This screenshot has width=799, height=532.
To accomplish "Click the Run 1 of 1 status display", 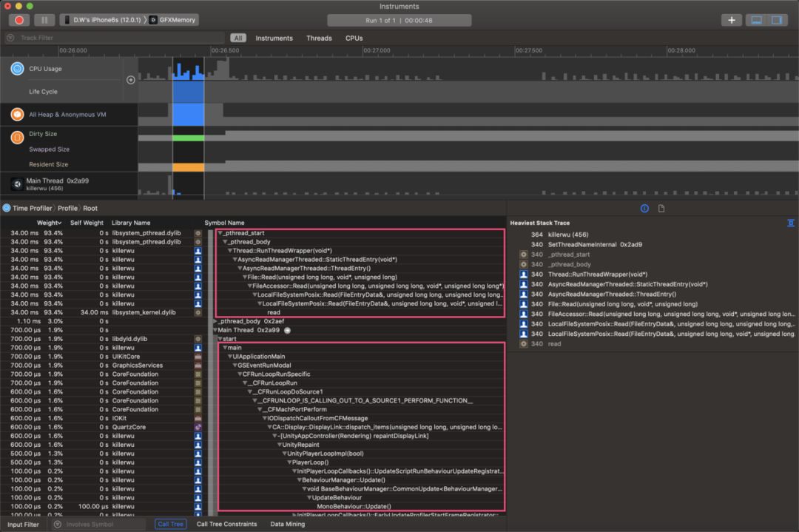I will point(399,21).
